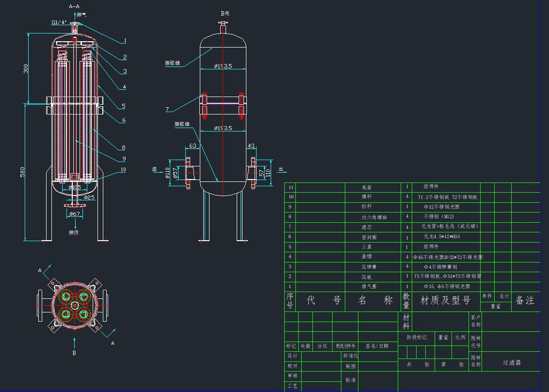Select the 批准 approval cell
This screenshot has height=392, width=549.
click(x=350, y=380)
